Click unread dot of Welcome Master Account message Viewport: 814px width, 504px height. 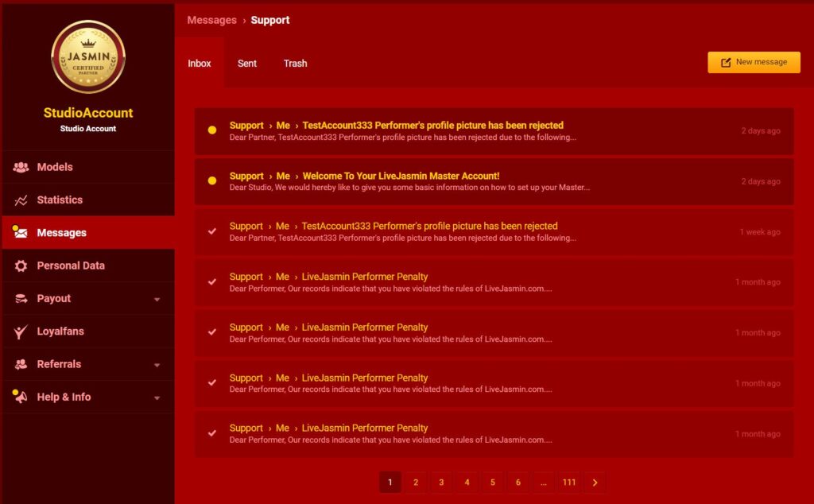tap(211, 180)
